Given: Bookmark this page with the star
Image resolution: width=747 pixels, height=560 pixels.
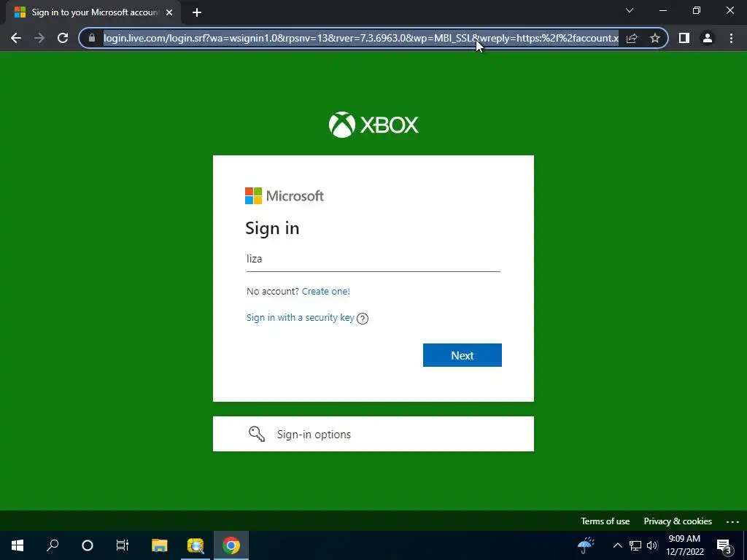Looking at the screenshot, I should (x=655, y=38).
